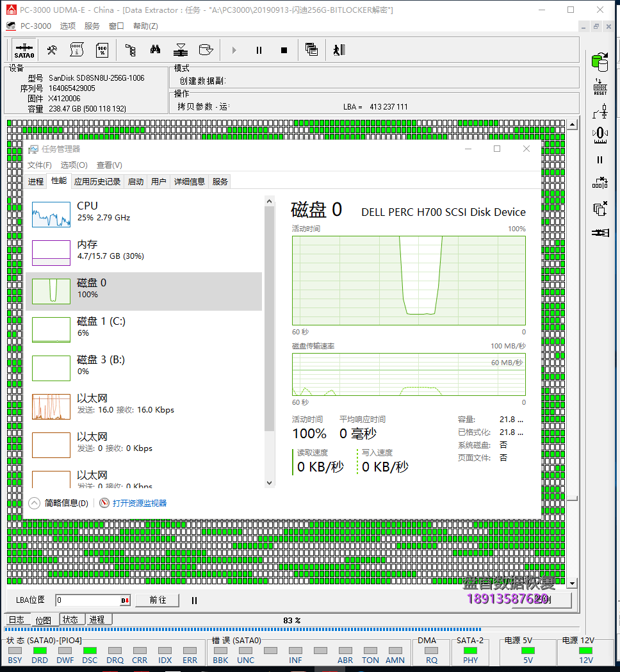The width and height of the screenshot is (620, 672).
Task: Switch to 进程 tab in Task Manager
Action: point(36,182)
